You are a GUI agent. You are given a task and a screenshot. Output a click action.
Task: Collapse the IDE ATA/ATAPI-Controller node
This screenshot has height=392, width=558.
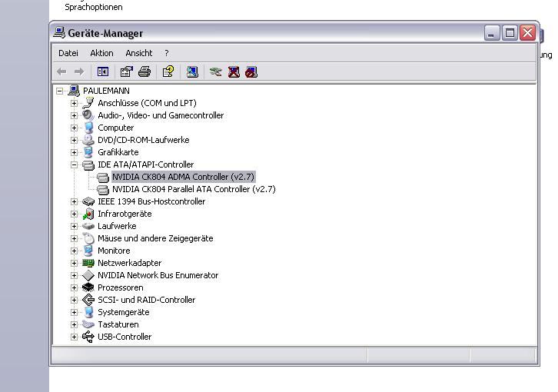tap(74, 164)
